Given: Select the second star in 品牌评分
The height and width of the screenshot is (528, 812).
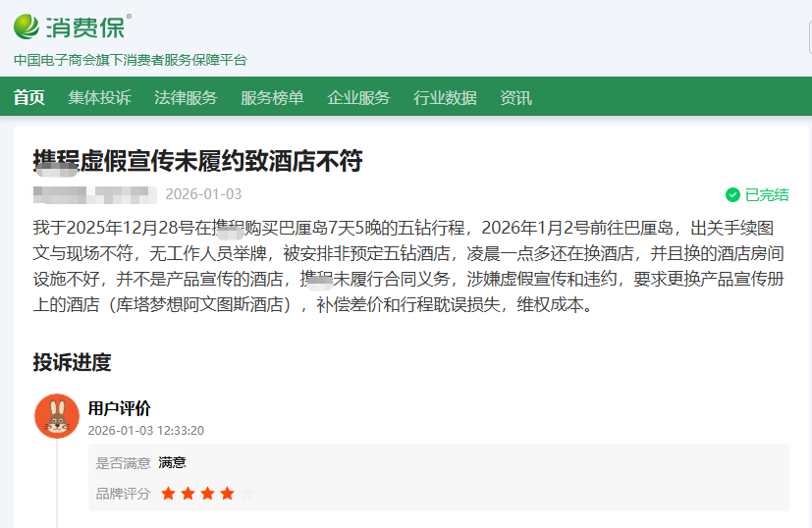Looking at the screenshot, I should (188, 494).
